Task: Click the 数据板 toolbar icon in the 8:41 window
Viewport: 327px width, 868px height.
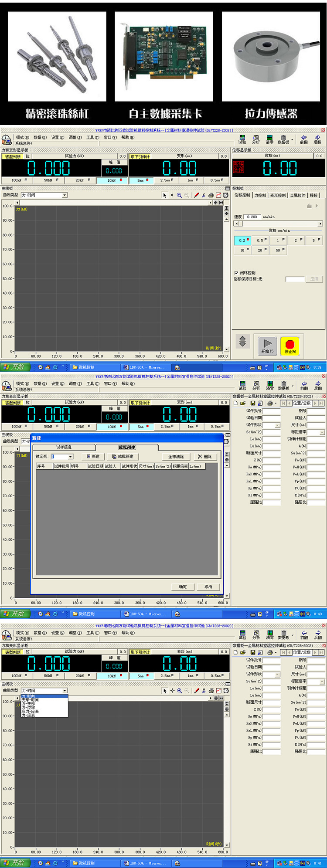Action: [283, 635]
